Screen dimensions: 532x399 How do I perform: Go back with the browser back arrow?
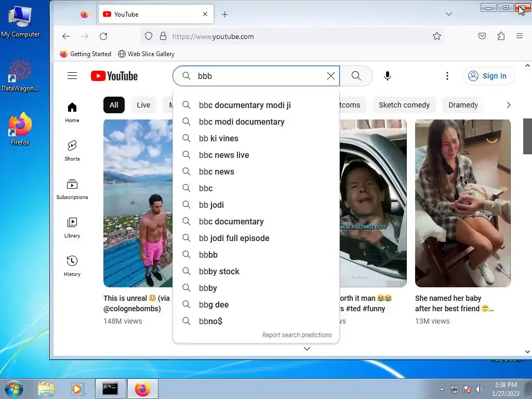66,36
